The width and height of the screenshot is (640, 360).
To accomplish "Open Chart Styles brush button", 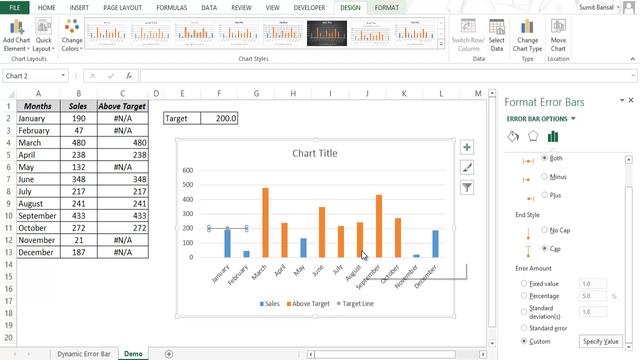I will (467, 167).
